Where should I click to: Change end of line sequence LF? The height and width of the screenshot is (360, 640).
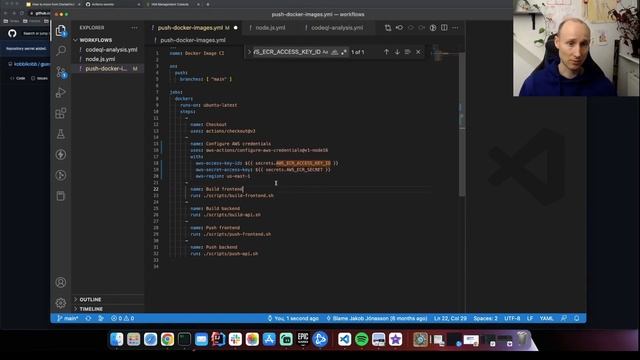[530, 318]
